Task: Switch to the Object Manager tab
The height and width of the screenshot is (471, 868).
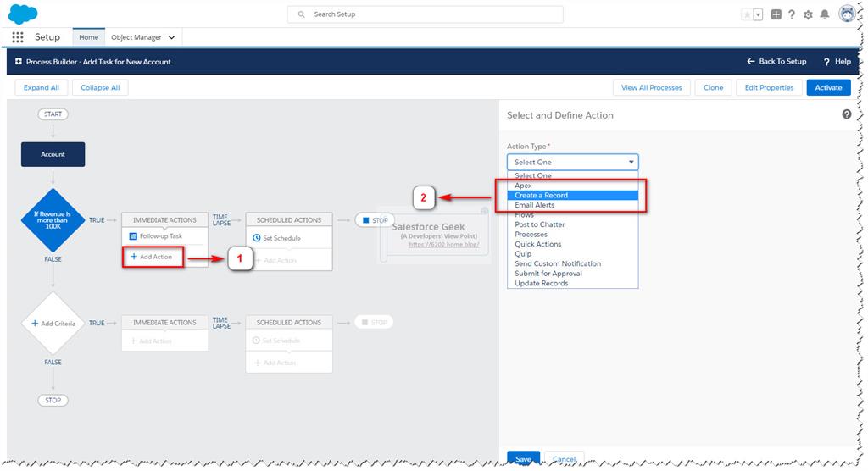Action: 136,37
